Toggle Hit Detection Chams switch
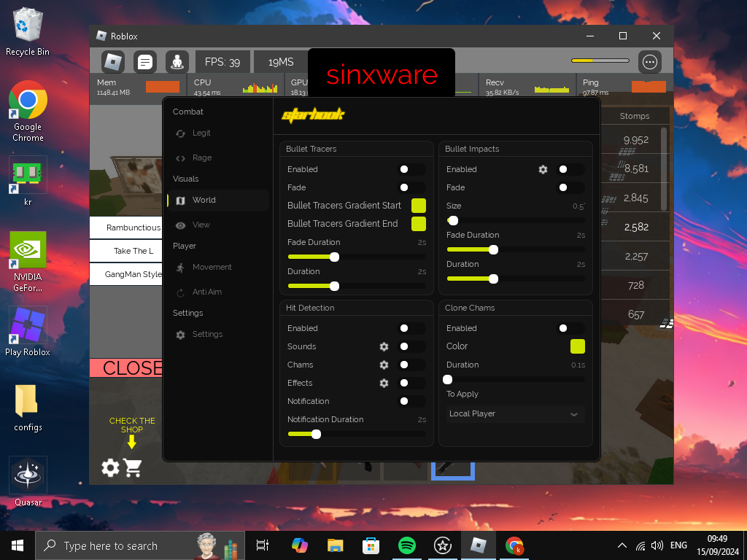 coord(411,365)
